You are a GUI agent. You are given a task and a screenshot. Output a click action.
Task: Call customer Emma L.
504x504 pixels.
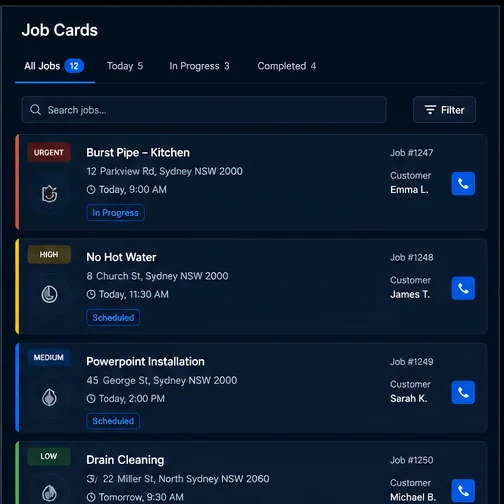coord(463,184)
